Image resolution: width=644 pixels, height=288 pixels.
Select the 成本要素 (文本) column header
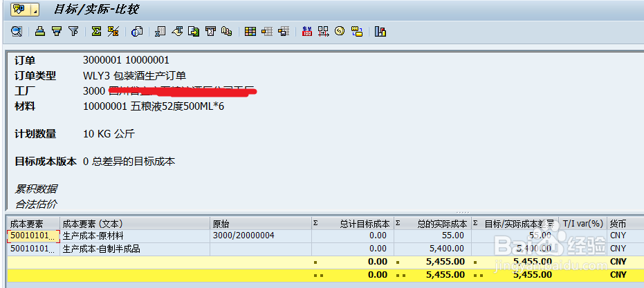tap(135, 224)
